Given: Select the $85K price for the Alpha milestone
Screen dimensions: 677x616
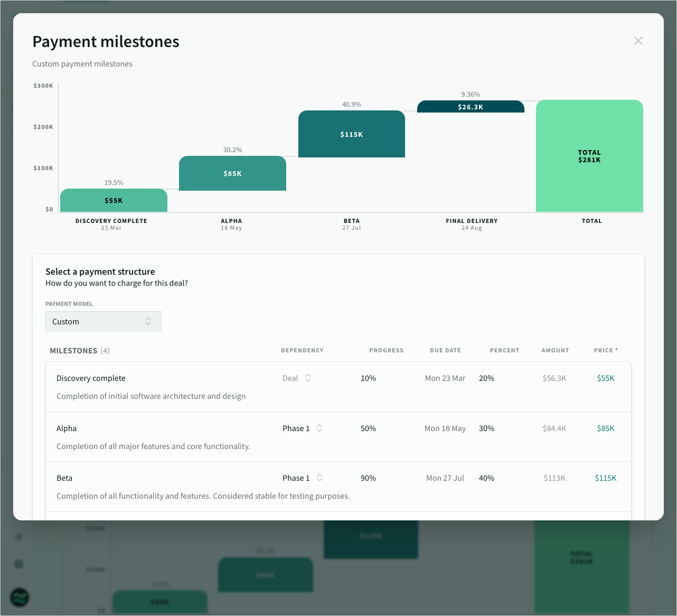Looking at the screenshot, I should 606,428.
